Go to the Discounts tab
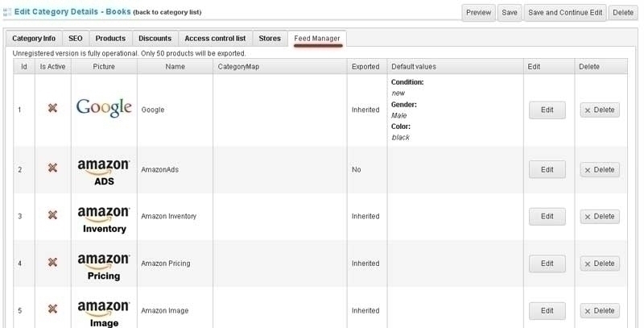 [x=155, y=38]
